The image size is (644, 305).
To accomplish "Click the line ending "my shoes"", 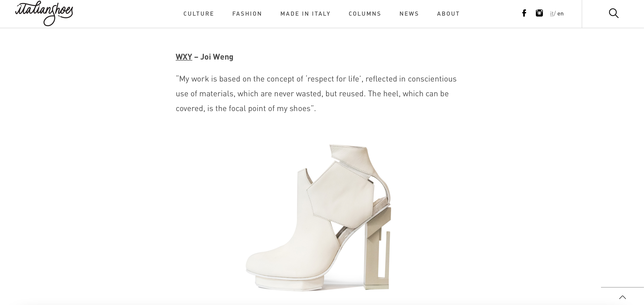I will point(246,108).
